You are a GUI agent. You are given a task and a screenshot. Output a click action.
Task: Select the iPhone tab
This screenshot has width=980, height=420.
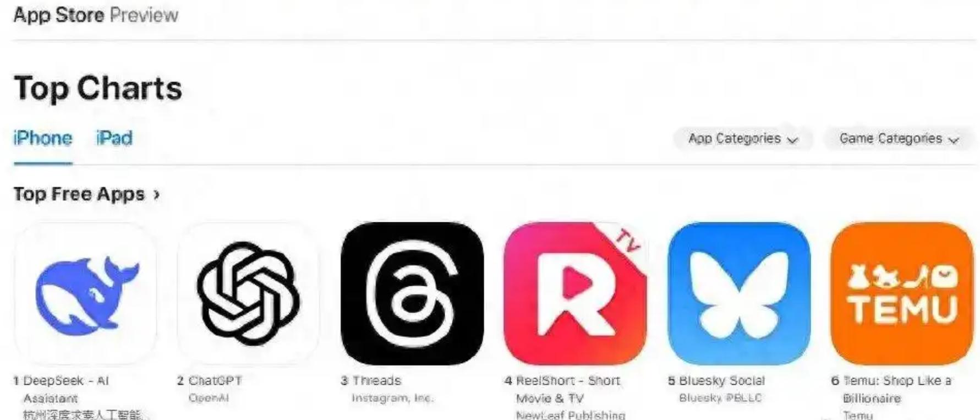(x=43, y=138)
